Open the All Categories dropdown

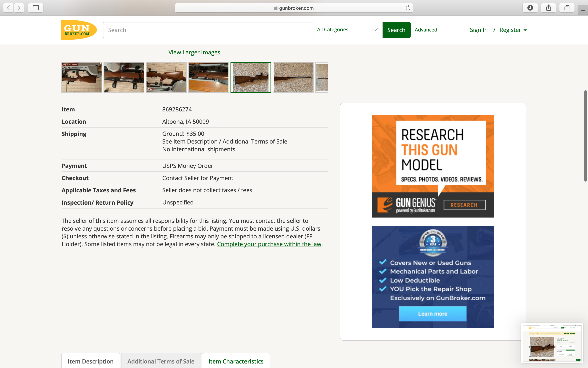point(347,30)
